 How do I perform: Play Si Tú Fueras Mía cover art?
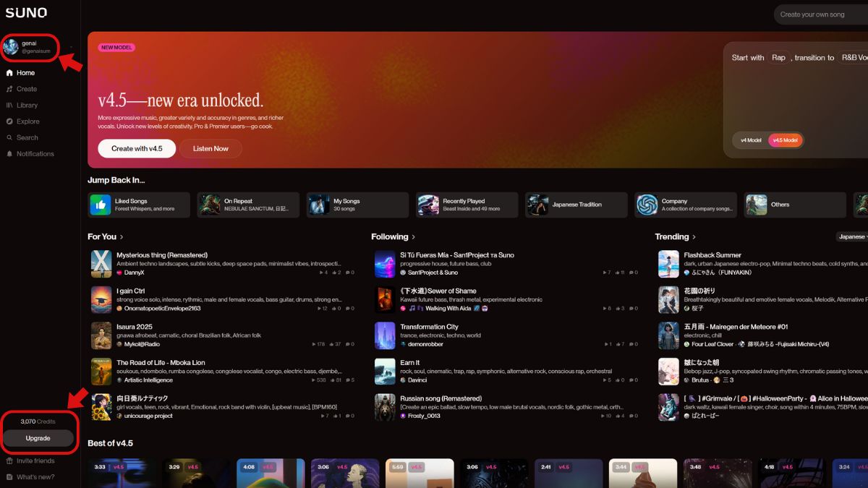385,264
